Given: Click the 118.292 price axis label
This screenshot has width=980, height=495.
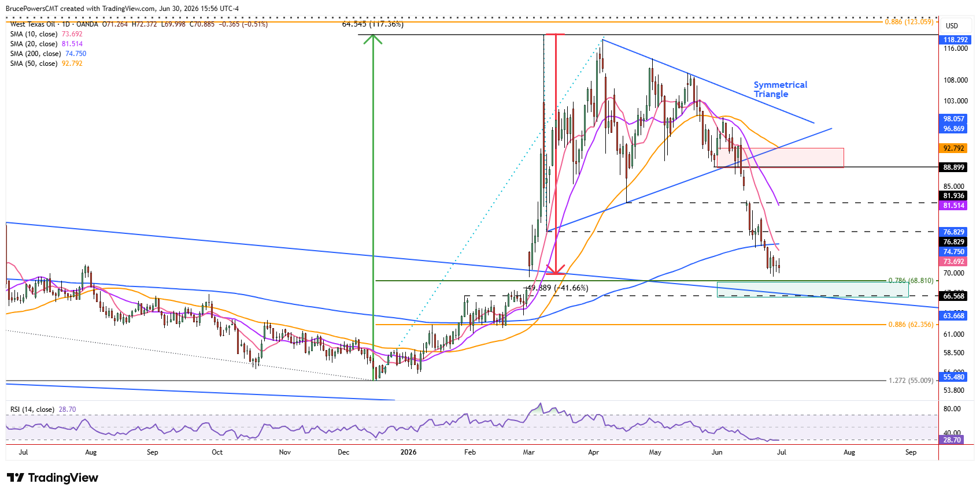Looking at the screenshot, I should click(x=955, y=40).
